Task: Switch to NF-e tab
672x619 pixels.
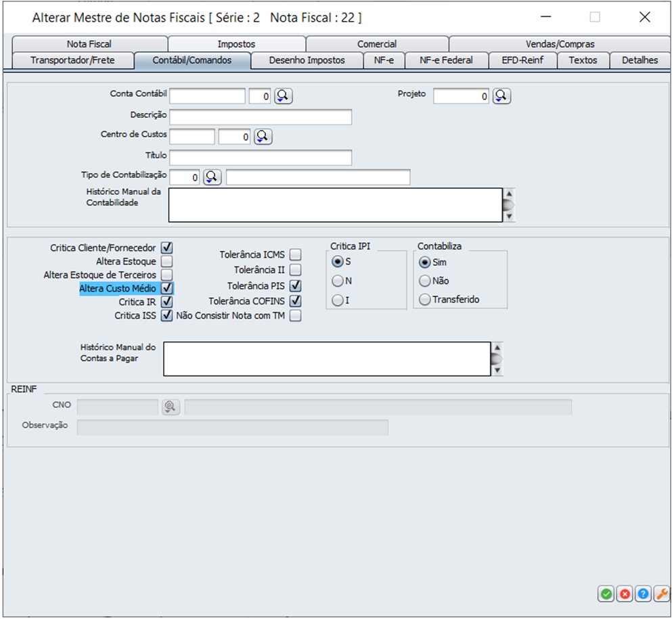Action: click(x=384, y=60)
